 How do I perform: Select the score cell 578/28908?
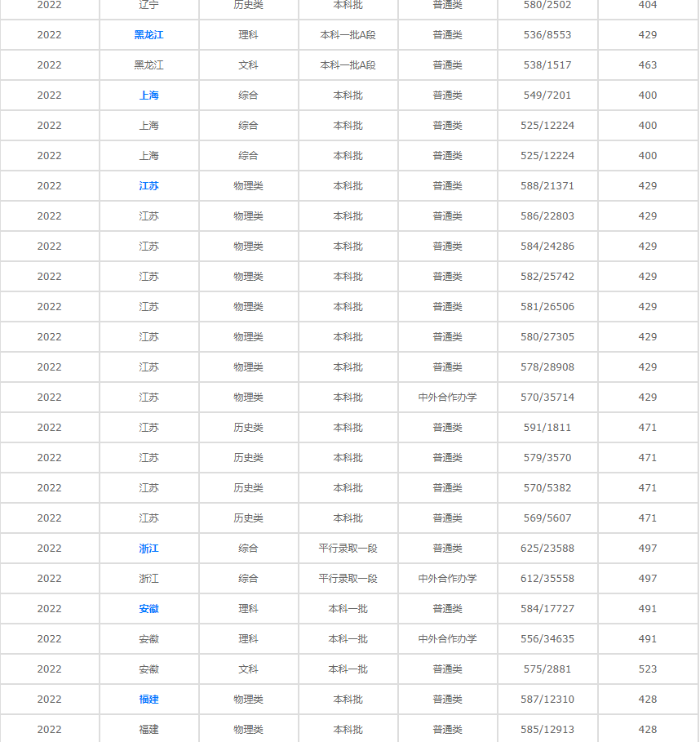[547, 367]
